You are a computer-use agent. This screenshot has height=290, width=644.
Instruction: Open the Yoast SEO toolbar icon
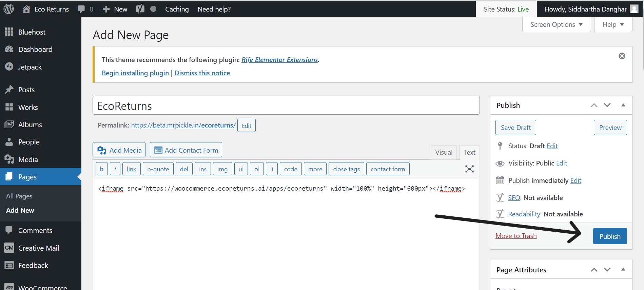coord(140,9)
